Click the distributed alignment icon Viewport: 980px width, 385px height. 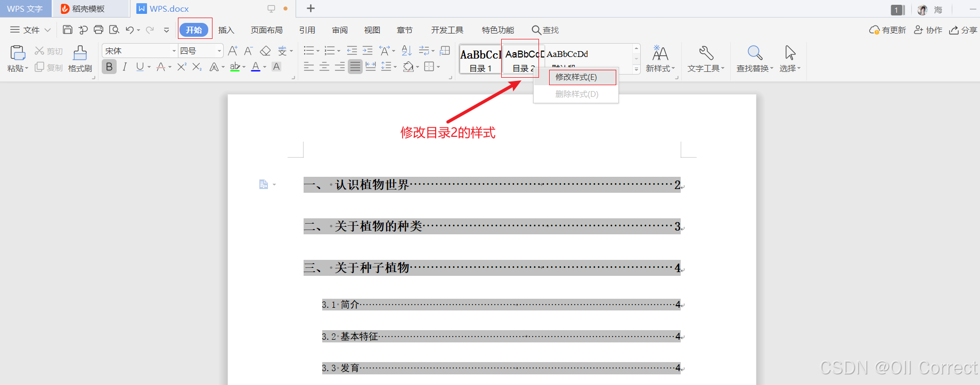[371, 67]
